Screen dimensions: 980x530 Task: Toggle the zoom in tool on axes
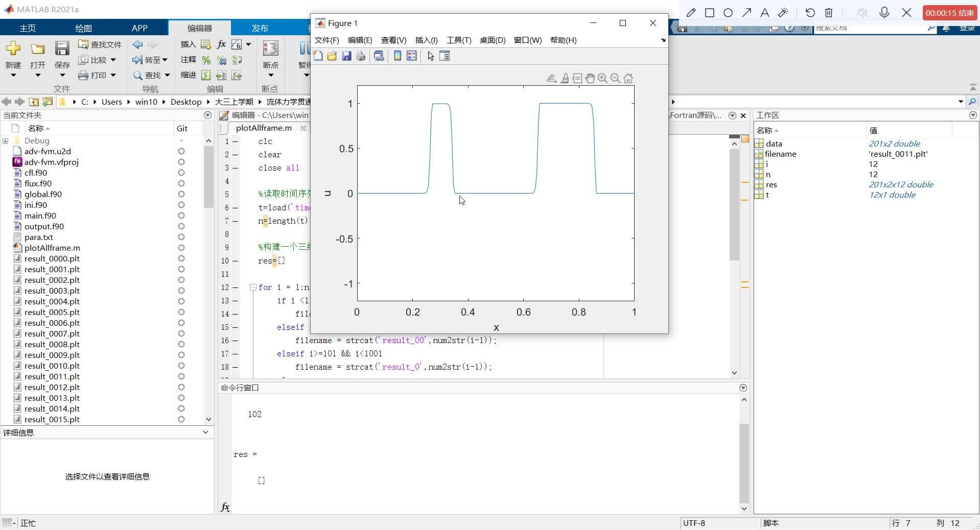[x=602, y=78]
